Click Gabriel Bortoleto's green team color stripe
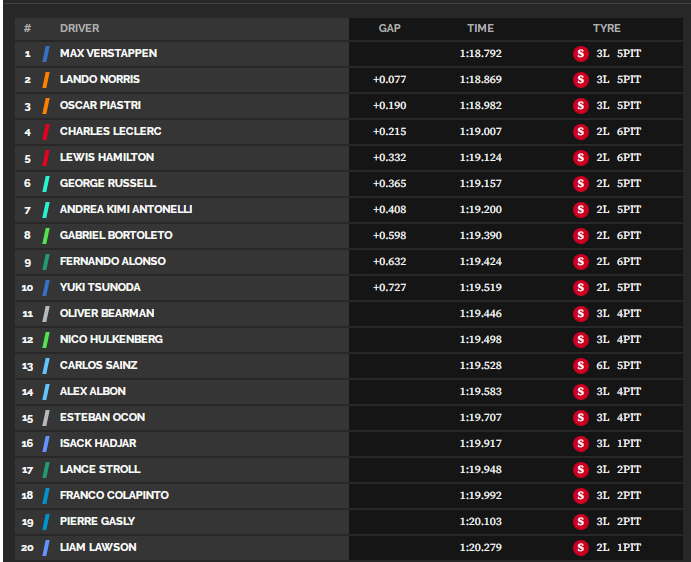Screen dimensions: 691x562 [46, 236]
